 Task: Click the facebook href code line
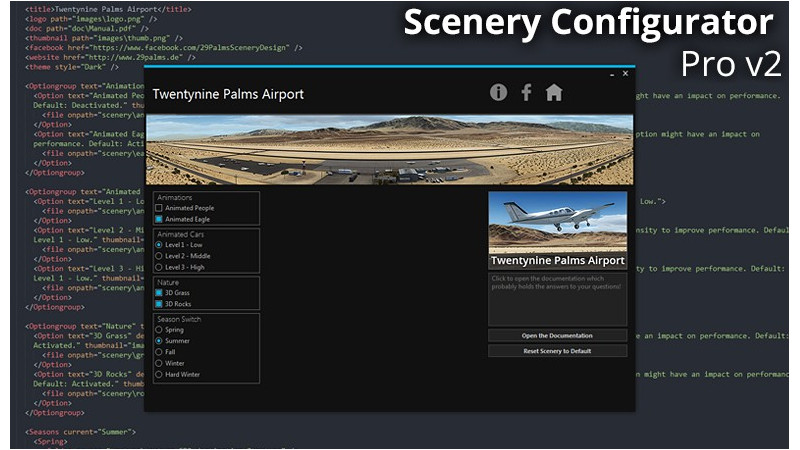tap(164, 47)
